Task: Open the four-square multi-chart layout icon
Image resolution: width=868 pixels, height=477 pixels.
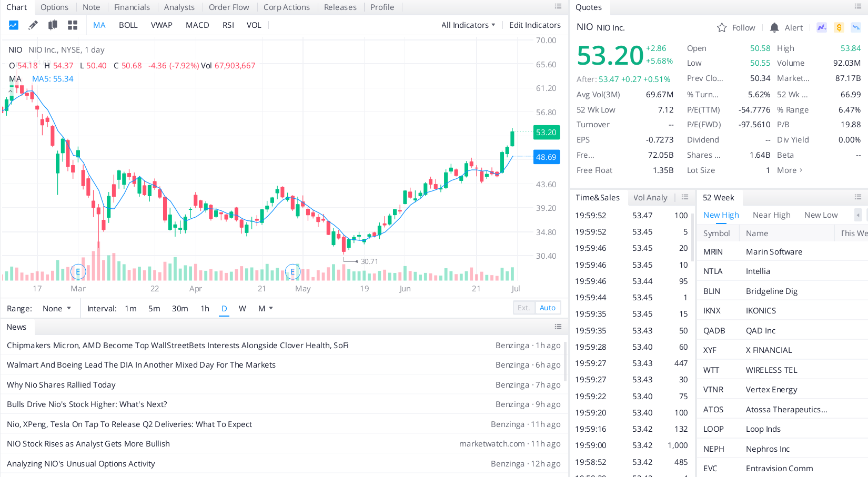Action: [x=73, y=25]
